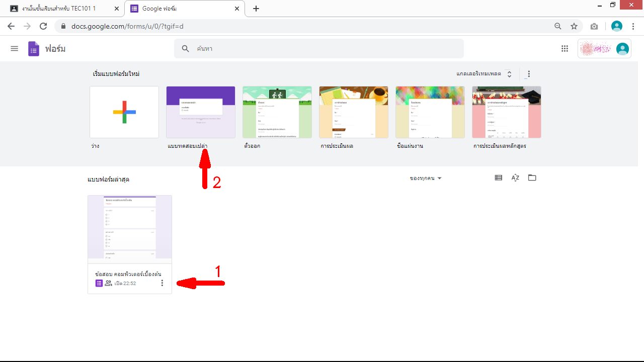Expand the แกลเลอรีเทมเพลต template gallery
644x362 pixels.
pyautogui.click(x=484, y=74)
